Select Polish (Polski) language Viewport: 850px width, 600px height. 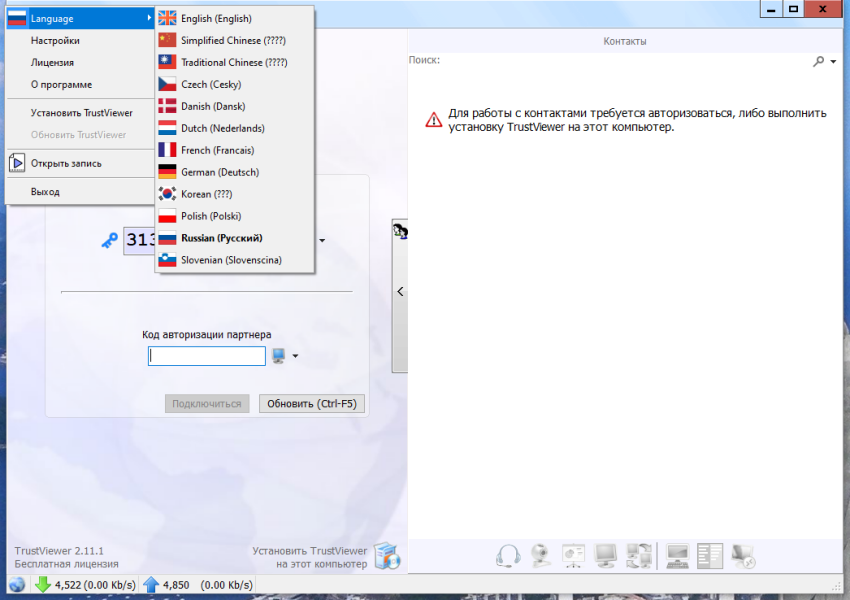(x=235, y=216)
